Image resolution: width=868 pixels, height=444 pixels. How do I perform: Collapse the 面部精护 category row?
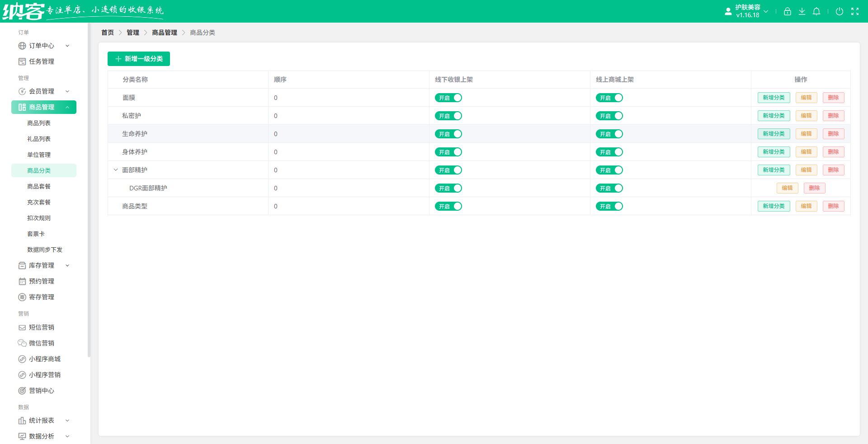tap(116, 170)
